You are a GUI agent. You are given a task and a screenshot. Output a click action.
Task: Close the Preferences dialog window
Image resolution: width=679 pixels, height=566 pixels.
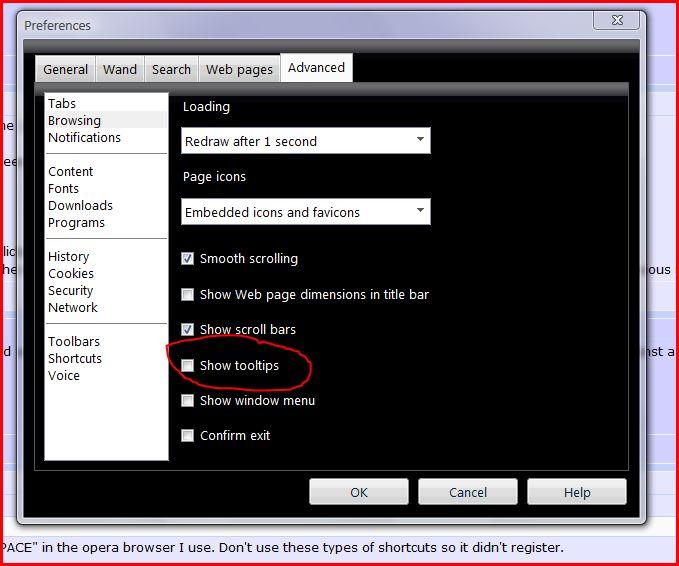click(616, 21)
